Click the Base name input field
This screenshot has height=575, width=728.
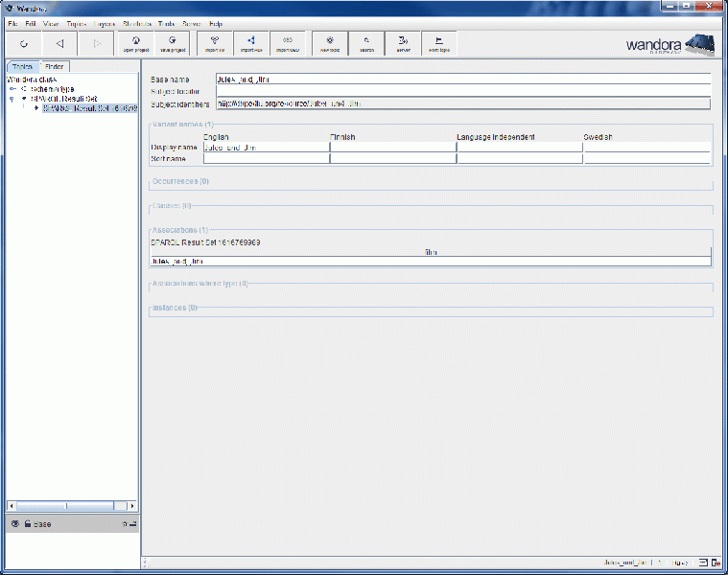[x=462, y=79]
